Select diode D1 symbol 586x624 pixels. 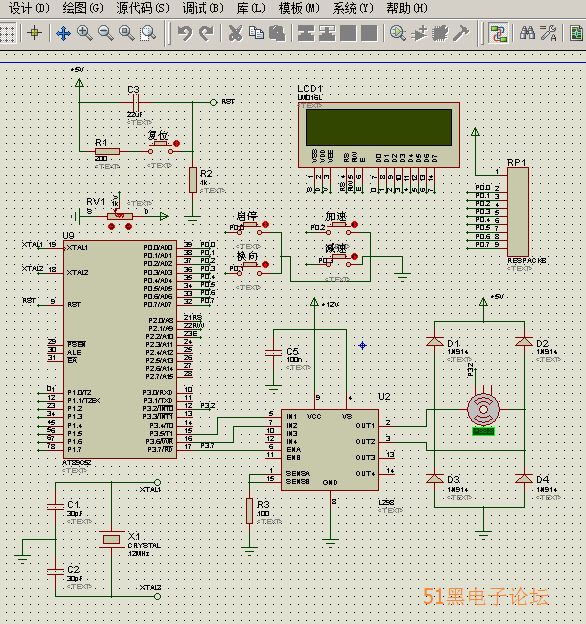(x=435, y=342)
